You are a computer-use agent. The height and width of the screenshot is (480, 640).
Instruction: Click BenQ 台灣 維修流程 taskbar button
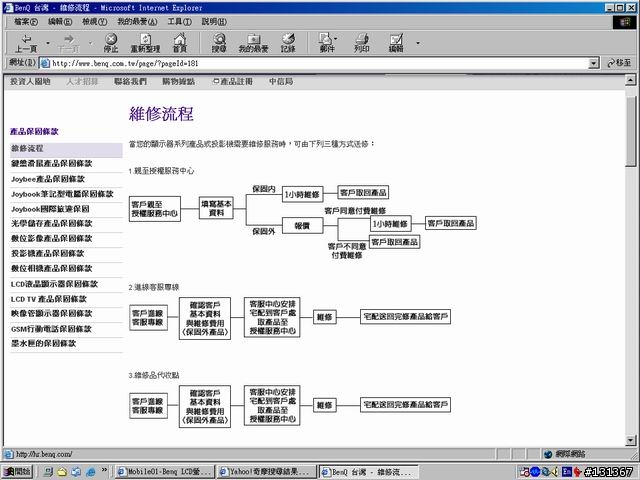(x=369, y=472)
